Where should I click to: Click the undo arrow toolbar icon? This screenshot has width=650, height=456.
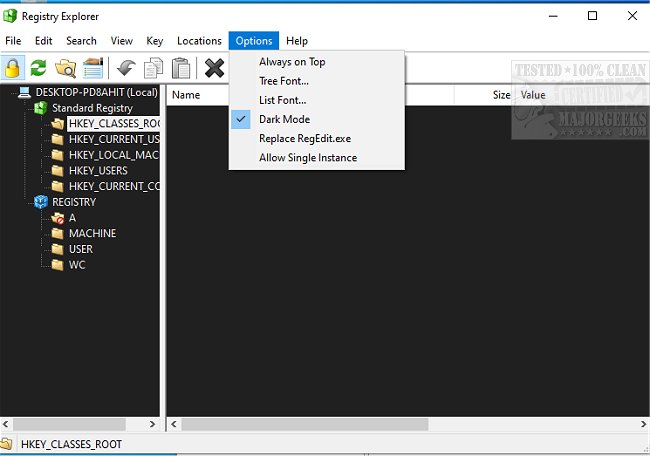click(126, 68)
